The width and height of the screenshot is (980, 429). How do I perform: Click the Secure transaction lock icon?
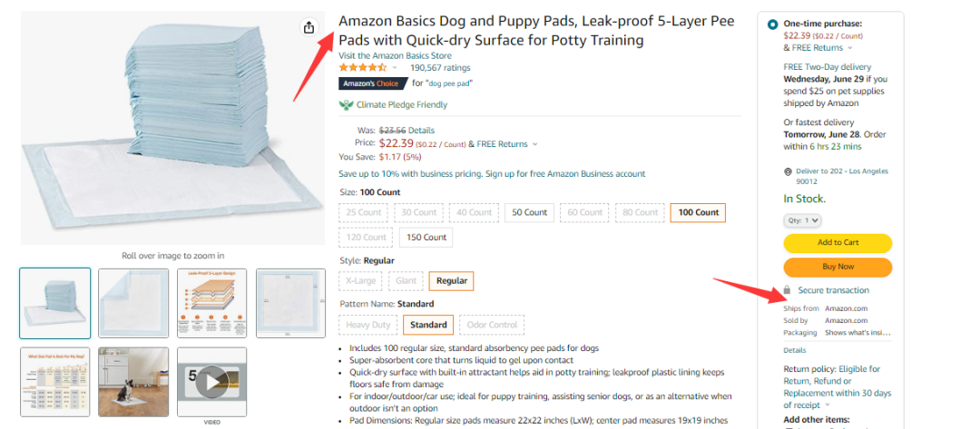coord(788,290)
